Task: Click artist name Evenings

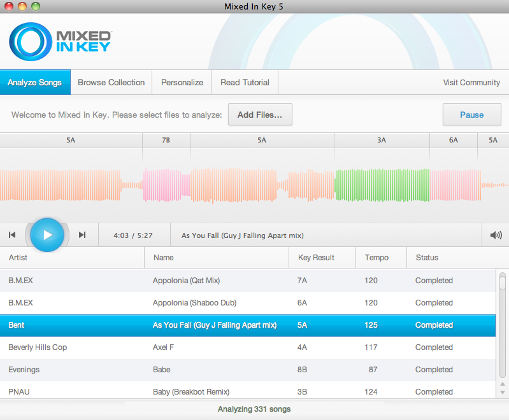Action: click(24, 370)
